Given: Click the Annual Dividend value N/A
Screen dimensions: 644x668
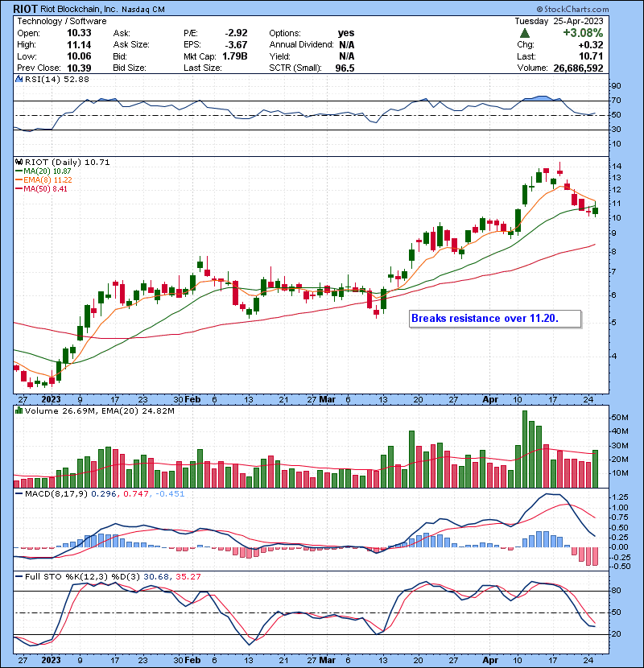Looking at the screenshot, I should 346,45.
